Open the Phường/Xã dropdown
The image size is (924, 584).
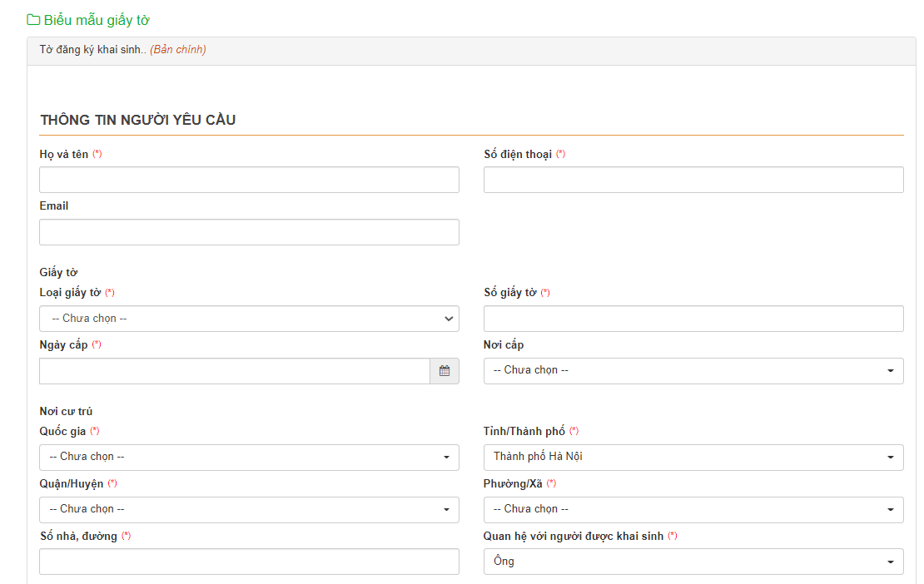(693, 510)
